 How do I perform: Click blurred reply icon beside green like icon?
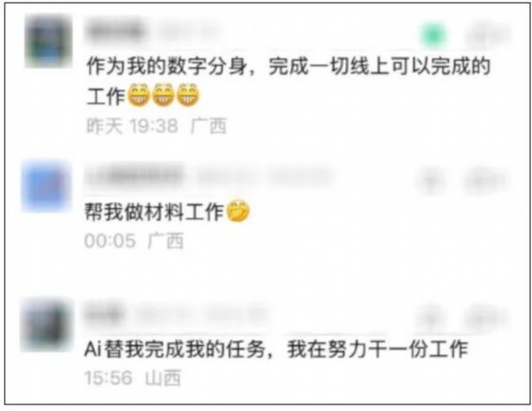tap(488, 35)
